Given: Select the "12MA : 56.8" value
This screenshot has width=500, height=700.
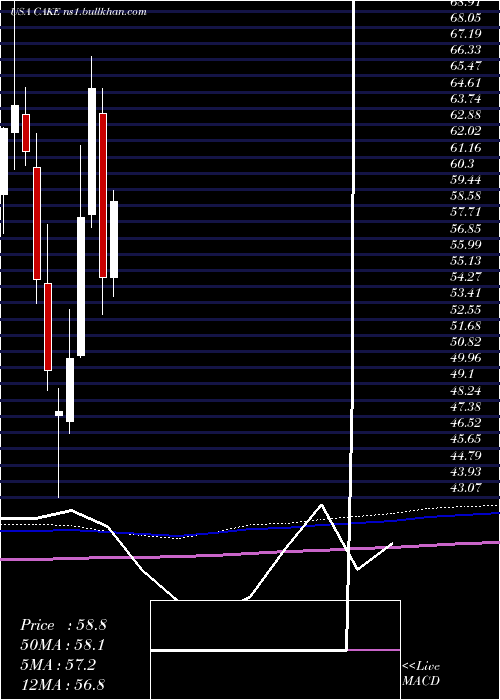Looking at the screenshot, I should (63, 684).
